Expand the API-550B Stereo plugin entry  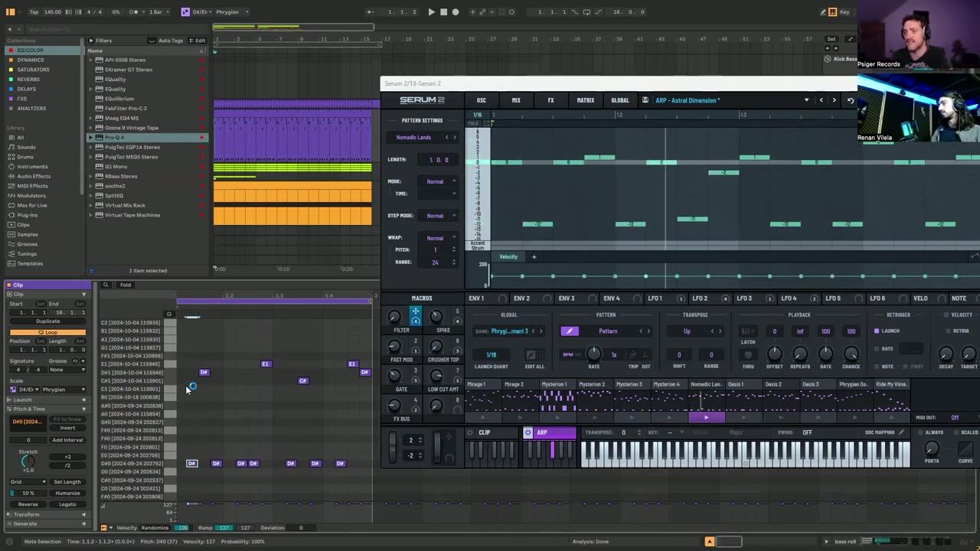[90, 60]
